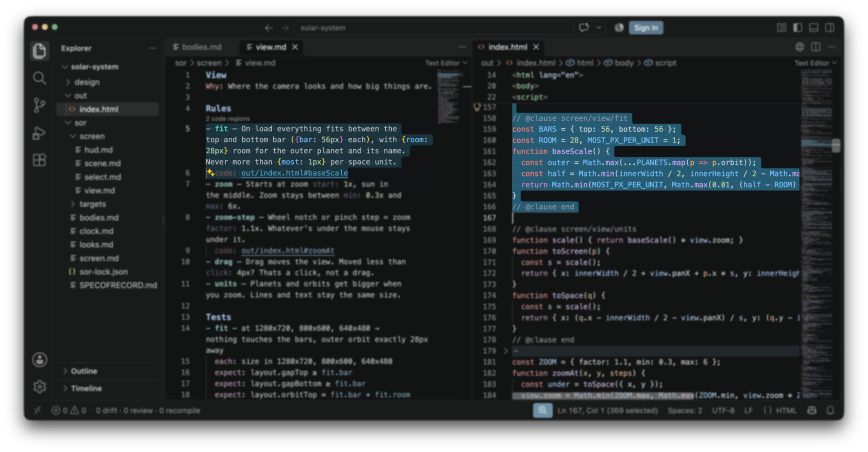Open the Accounts menu icon
Image resolution: width=868 pixels, height=452 pixels.
point(39,360)
